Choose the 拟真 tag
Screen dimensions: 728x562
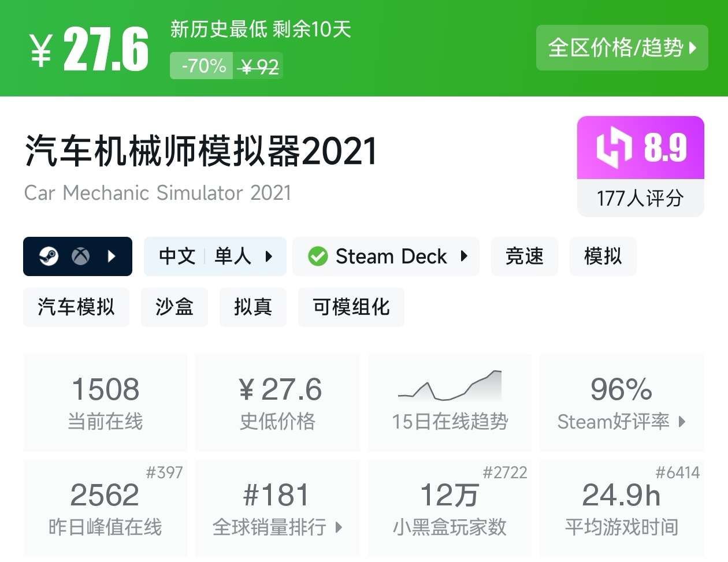(x=252, y=307)
